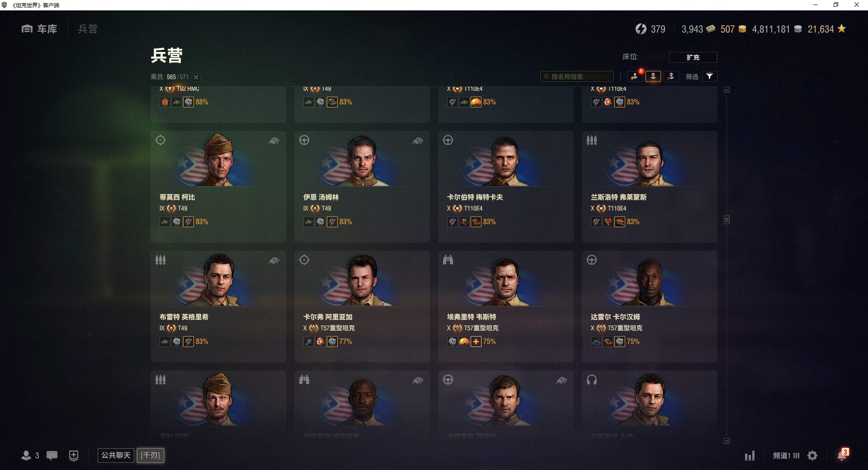868x470 pixels.
Task: Click the 扩充 expand berths button
Action: coord(693,57)
